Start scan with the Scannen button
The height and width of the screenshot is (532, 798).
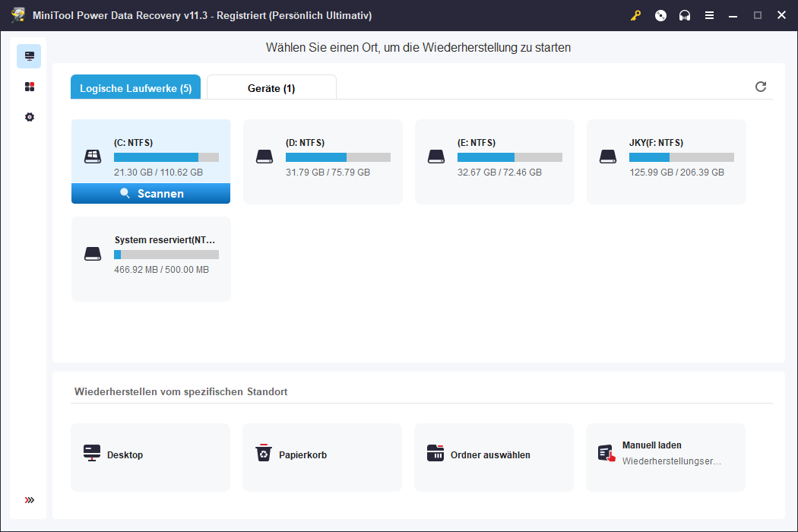150,194
